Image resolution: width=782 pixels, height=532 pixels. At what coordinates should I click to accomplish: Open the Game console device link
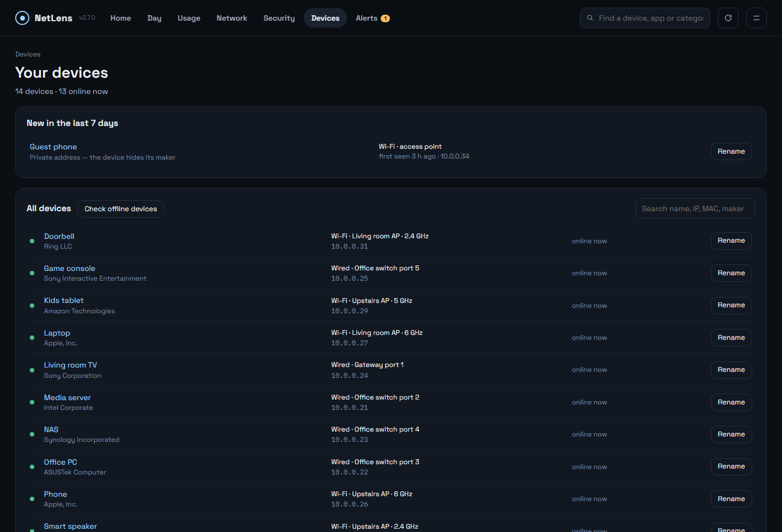(70, 268)
